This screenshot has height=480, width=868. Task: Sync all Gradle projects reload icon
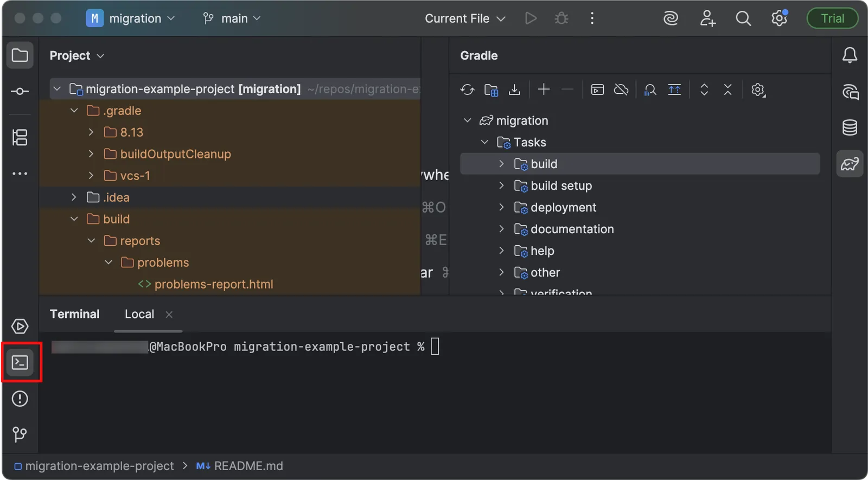click(467, 90)
